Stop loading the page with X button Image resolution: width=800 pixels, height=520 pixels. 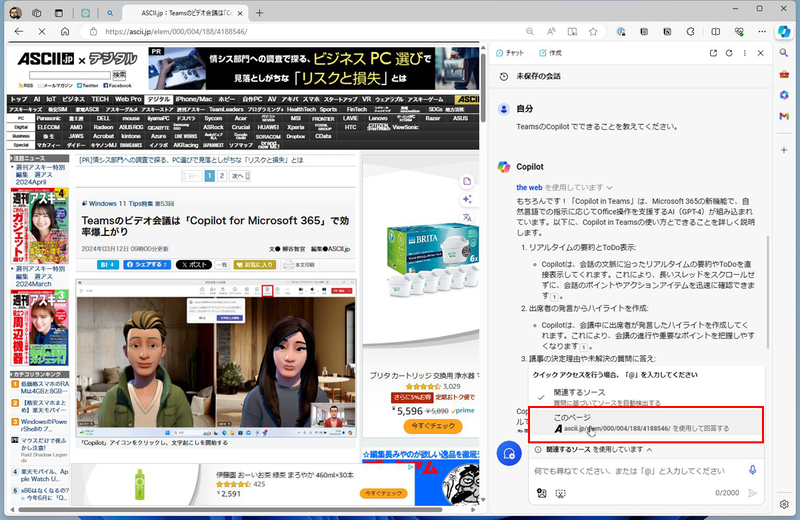(42, 32)
